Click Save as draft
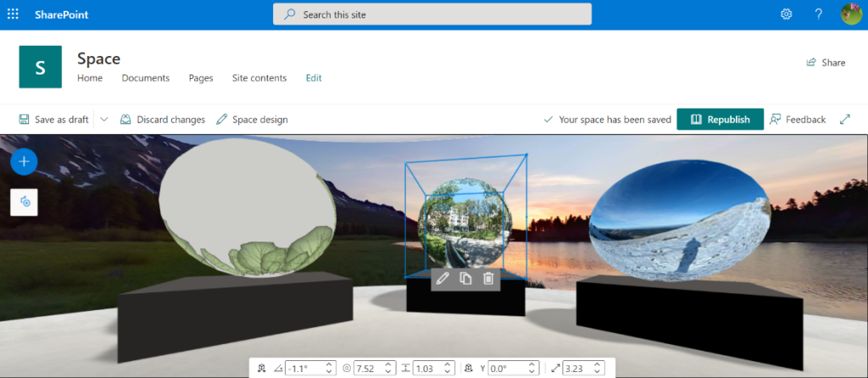Viewport: 868px width, 378px height. click(53, 120)
